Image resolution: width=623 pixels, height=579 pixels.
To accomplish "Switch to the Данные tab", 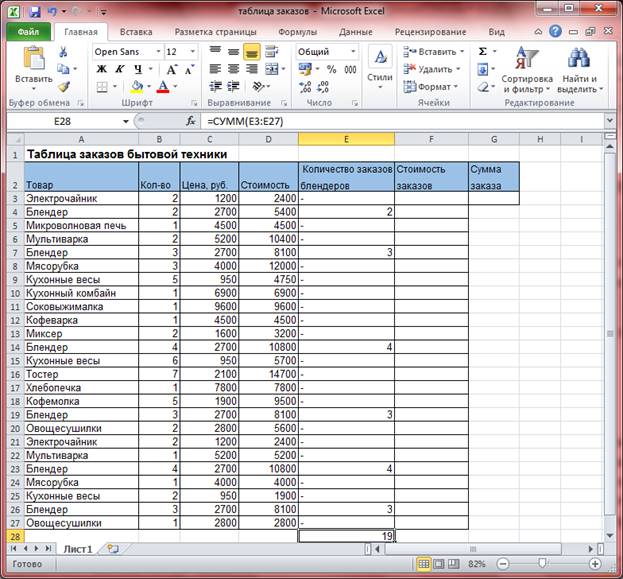I will point(356,32).
